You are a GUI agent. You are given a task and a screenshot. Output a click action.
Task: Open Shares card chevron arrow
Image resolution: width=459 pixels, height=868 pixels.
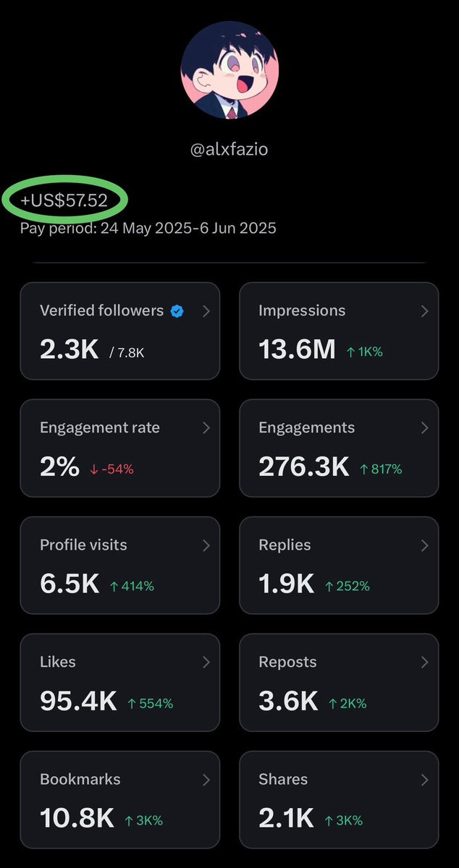pos(424,780)
